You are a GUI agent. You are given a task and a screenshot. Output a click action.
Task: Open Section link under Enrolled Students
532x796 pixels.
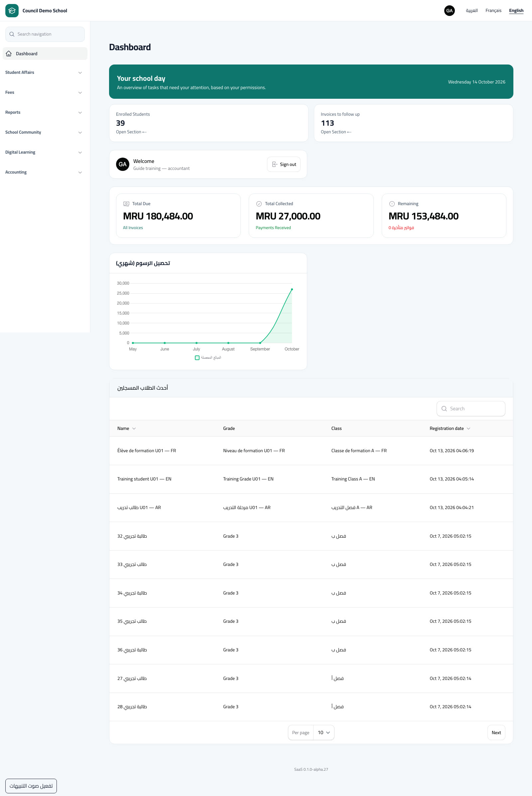(x=131, y=132)
